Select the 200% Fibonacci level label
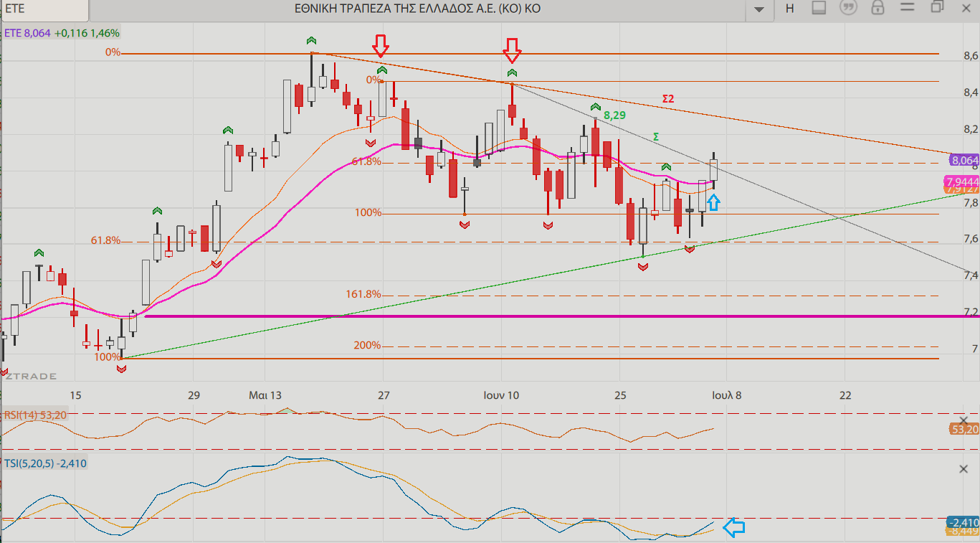Viewport: 980px width, 543px height. [x=367, y=345]
